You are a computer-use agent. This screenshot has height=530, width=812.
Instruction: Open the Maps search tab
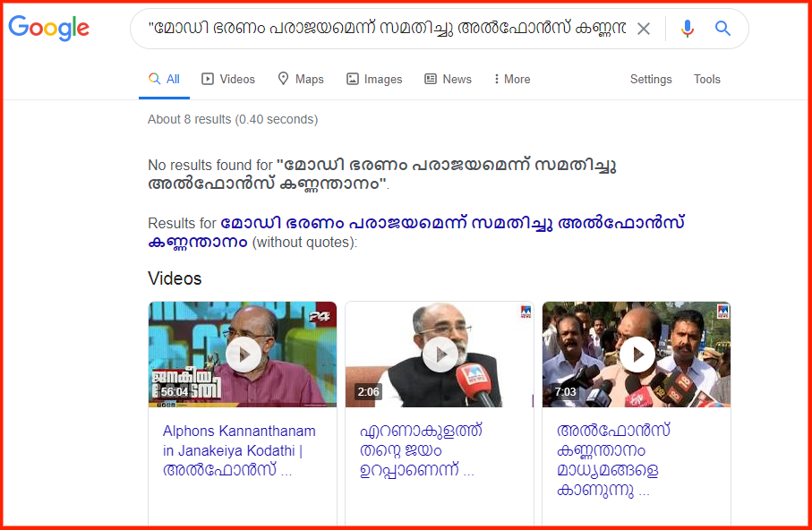click(301, 80)
